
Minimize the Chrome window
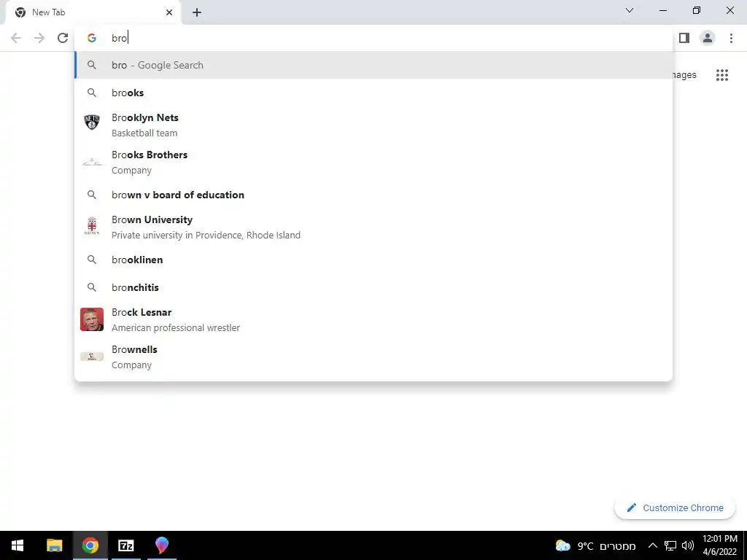(662, 10)
